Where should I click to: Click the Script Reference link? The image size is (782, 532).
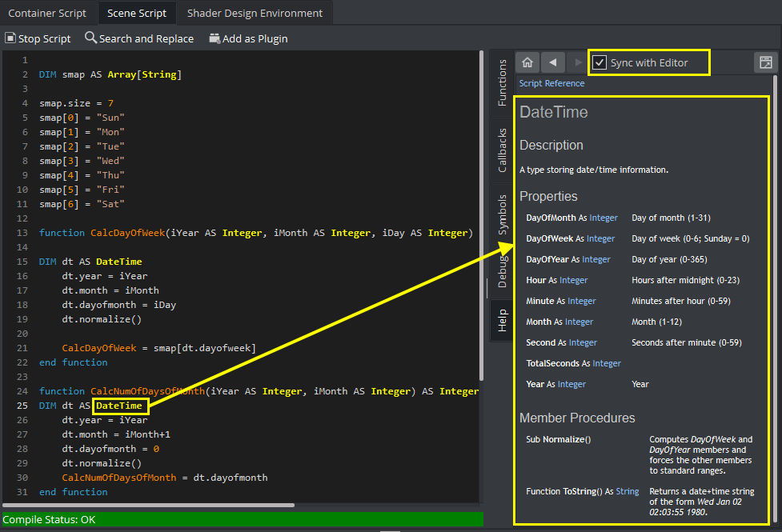(551, 83)
